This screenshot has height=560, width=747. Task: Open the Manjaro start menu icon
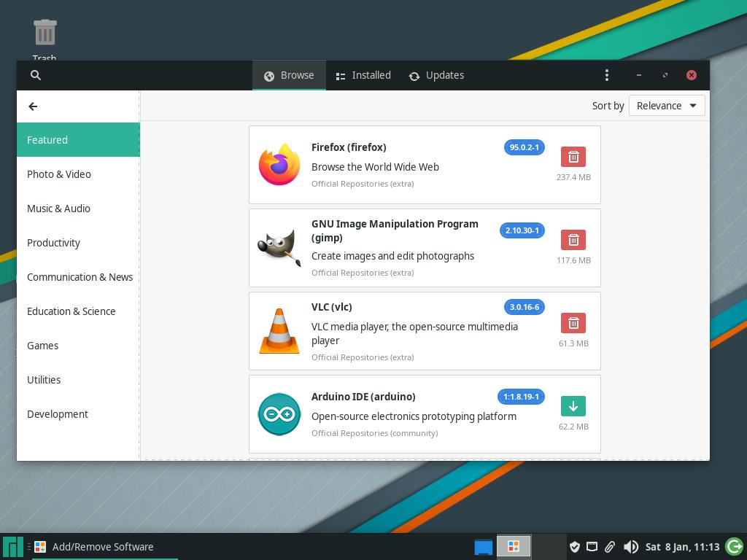(x=13, y=547)
